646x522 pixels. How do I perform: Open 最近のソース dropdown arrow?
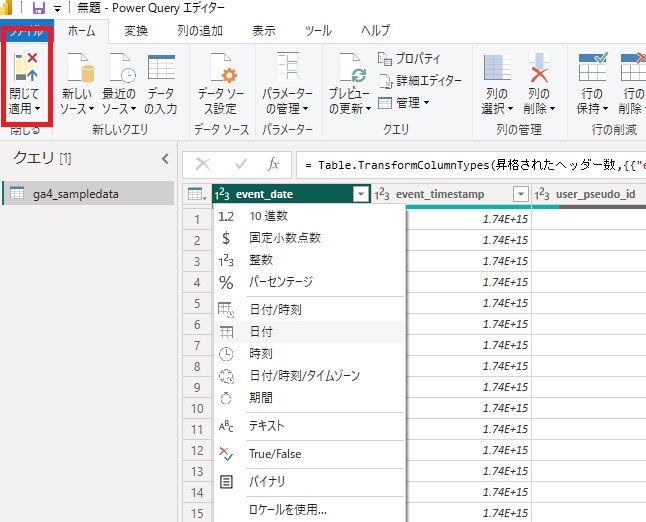[133, 109]
